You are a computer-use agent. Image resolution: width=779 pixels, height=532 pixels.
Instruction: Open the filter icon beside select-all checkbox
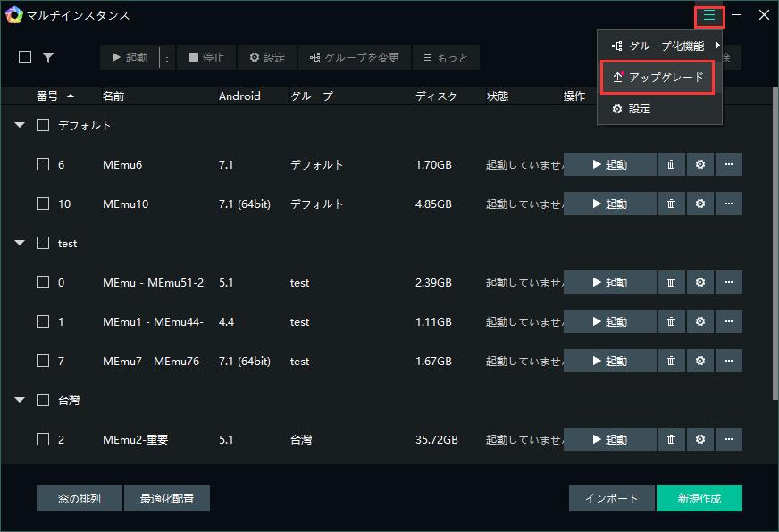[x=49, y=56]
